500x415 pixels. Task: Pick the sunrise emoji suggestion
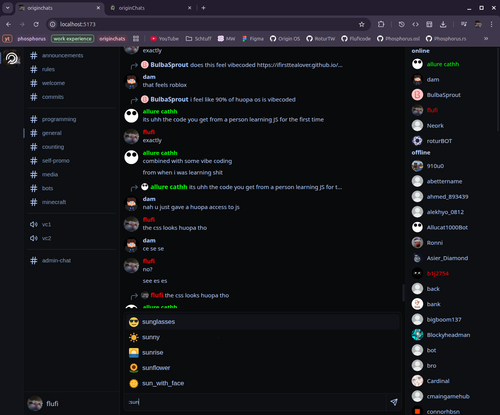(x=263, y=353)
